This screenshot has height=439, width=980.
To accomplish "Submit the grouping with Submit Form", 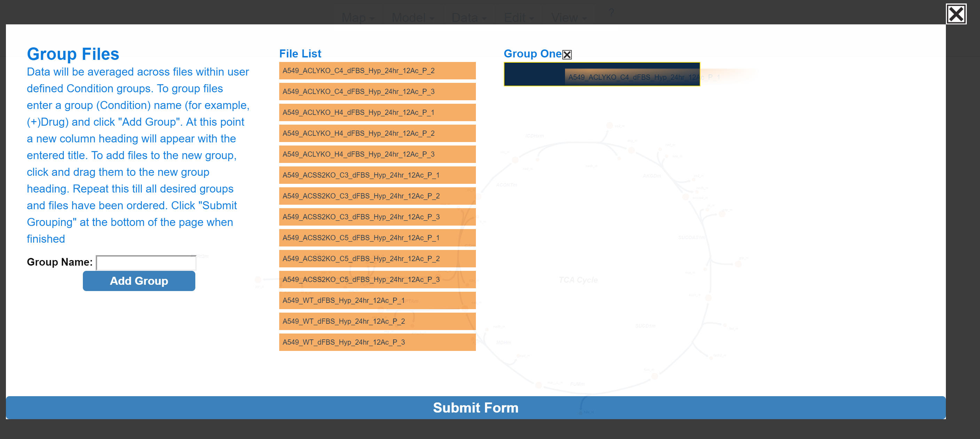I will coord(476,407).
